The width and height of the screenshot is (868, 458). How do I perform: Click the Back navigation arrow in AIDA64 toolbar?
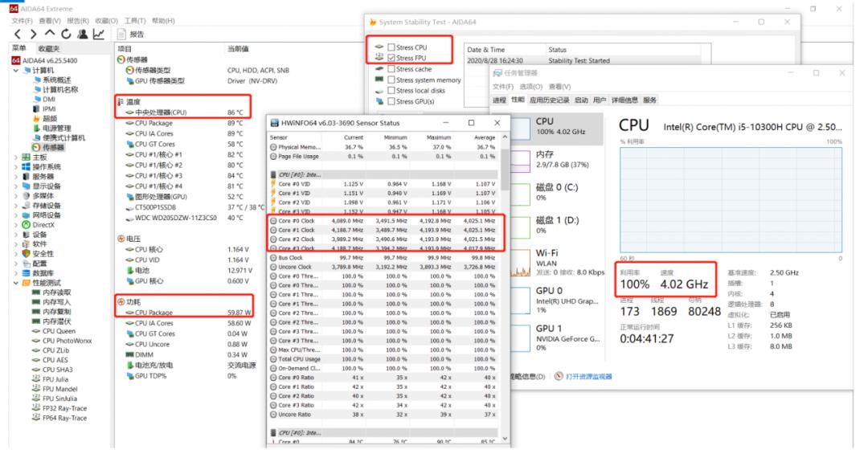click(x=16, y=33)
